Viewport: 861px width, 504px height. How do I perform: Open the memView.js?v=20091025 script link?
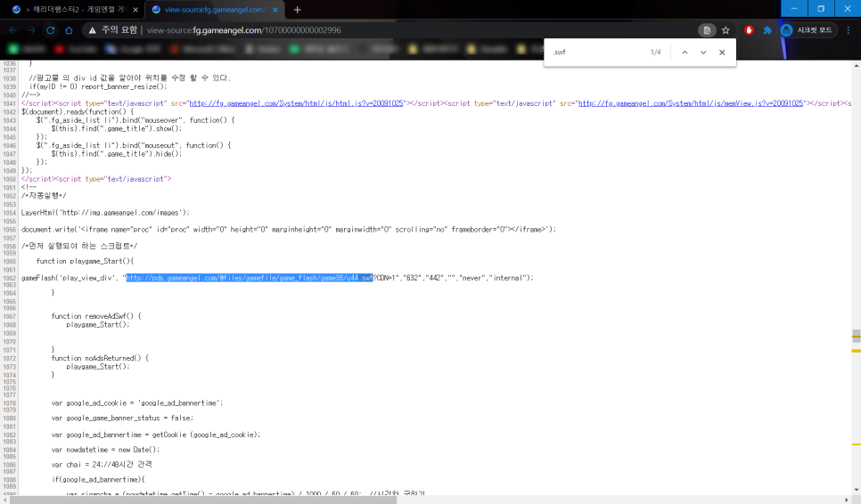pyautogui.click(x=691, y=103)
